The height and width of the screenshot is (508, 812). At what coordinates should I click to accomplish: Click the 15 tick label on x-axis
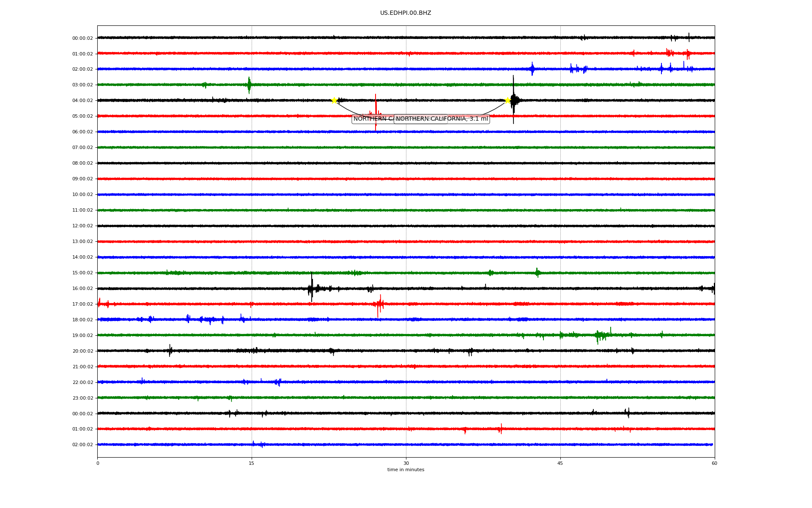(x=252, y=463)
